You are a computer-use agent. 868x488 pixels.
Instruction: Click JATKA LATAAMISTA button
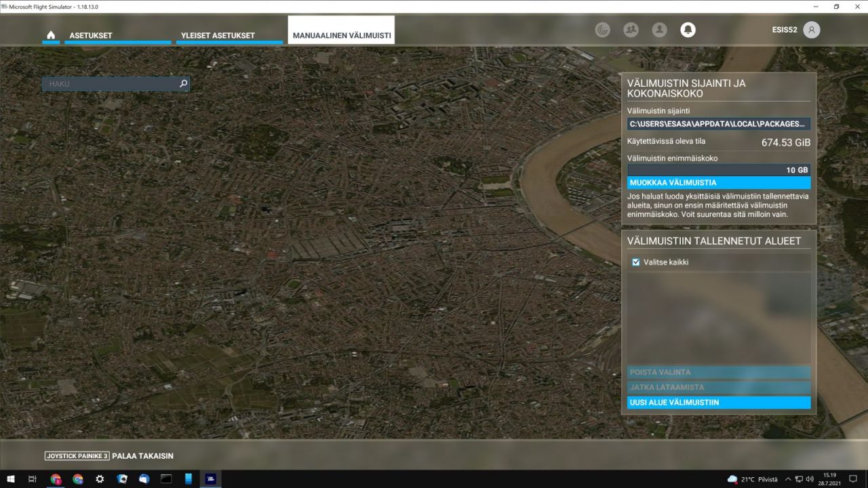(x=719, y=388)
